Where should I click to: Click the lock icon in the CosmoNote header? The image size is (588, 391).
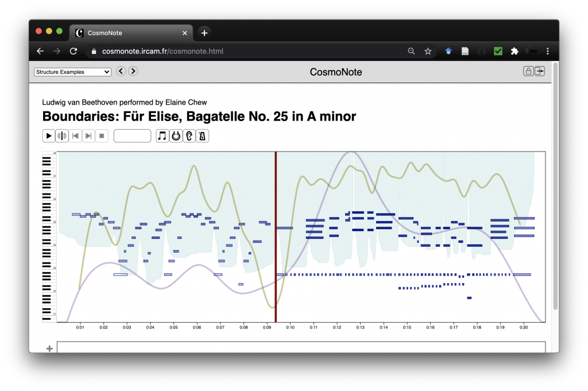(528, 71)
